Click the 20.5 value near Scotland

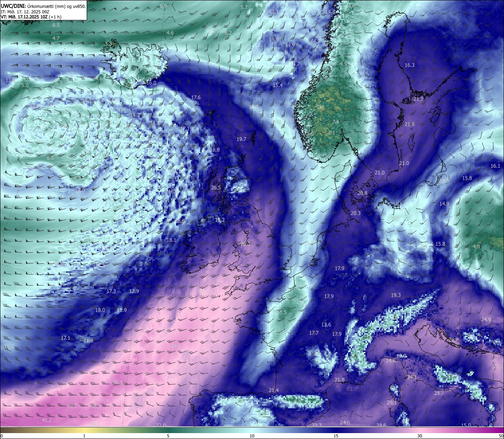[216, 188]
